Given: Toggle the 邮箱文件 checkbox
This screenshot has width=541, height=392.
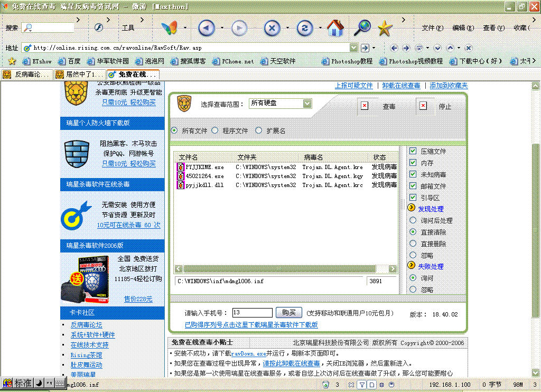Looking at the screenshot, I should coord(413,185).
